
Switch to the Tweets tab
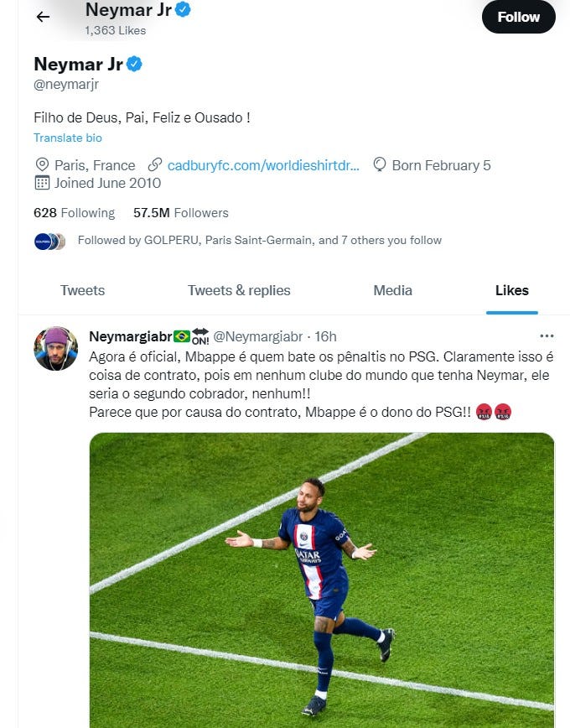click(82, 290)
